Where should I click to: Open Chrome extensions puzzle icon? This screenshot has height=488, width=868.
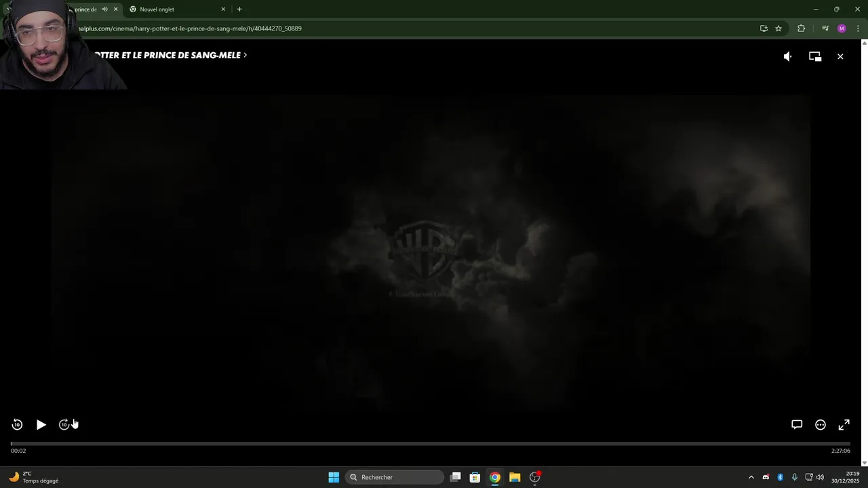pos(802,28)
